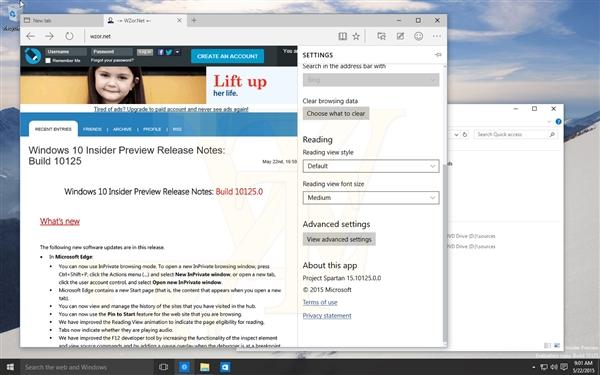
Task: Click the Choose what to clear button
Action: point(336,113)
